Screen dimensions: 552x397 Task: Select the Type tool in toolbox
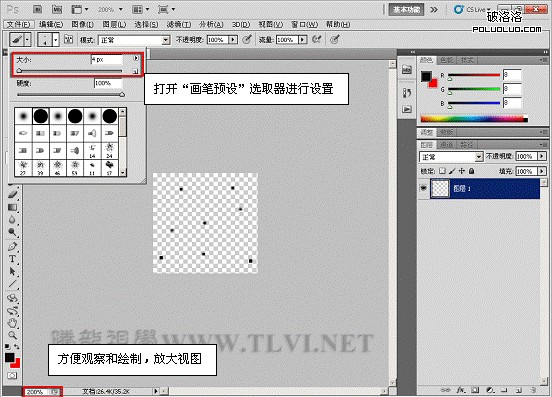click(x=12, y=259)
